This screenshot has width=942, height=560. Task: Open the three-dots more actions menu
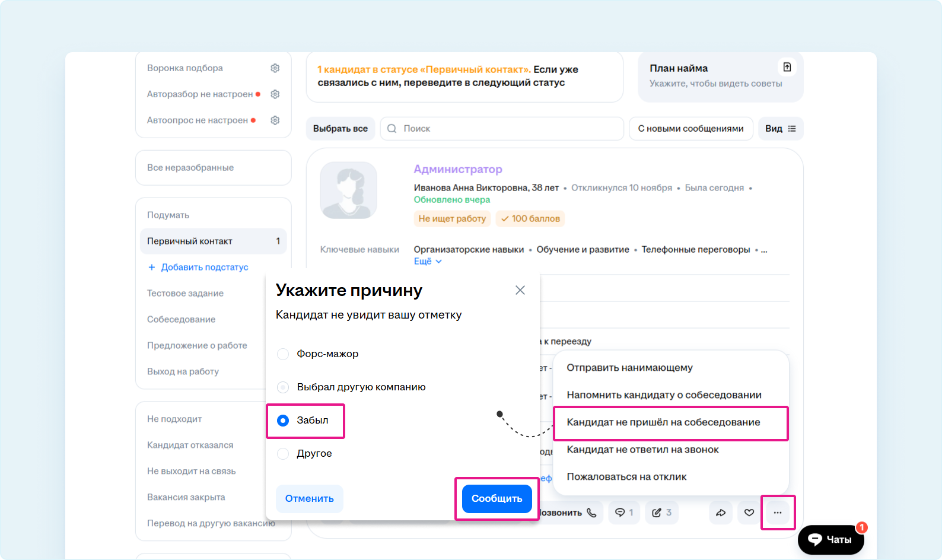coord(777,513)
